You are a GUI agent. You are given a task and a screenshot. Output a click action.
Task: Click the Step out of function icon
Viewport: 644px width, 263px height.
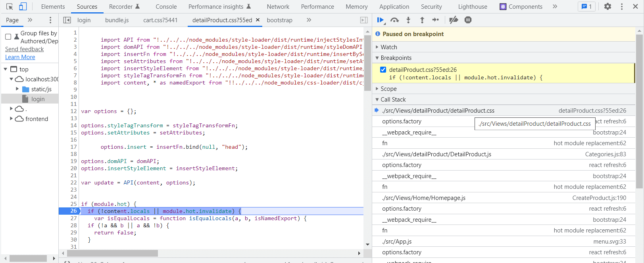pos(422,20)
